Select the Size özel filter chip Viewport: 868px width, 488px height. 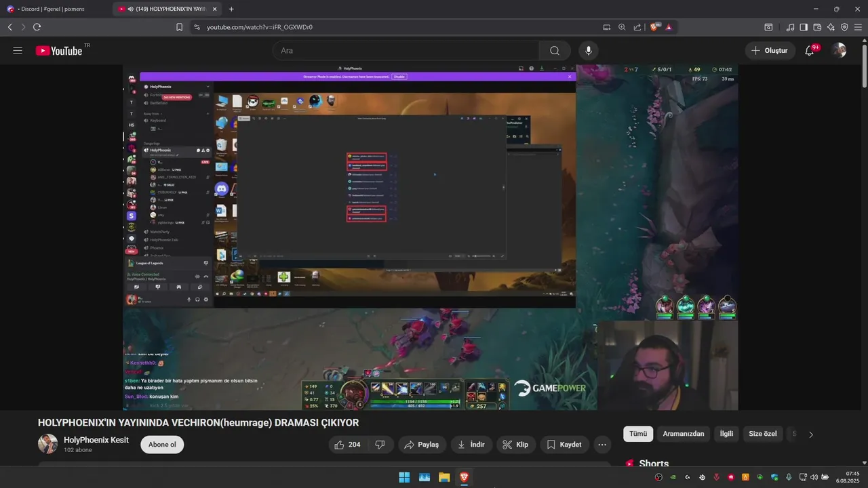(763, 434)
